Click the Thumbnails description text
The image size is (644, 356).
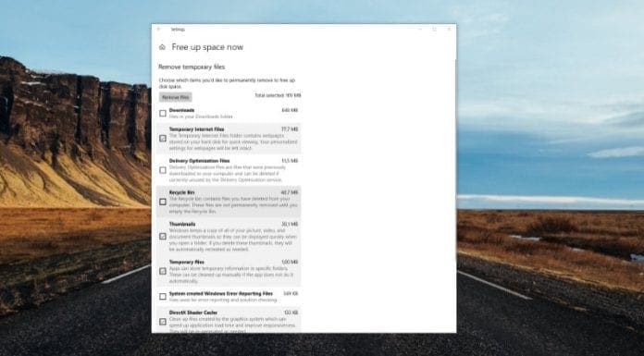click(233, 239)
